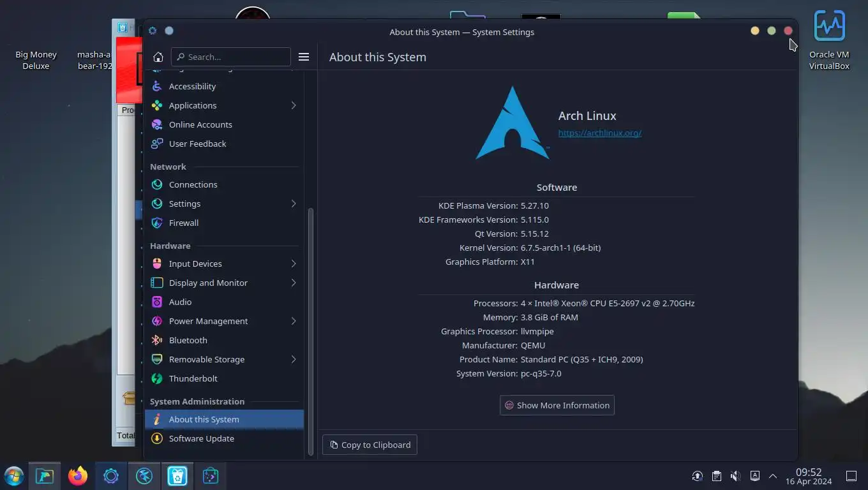
Task: Expand Display and Monitor chevron
Action: 294,283
